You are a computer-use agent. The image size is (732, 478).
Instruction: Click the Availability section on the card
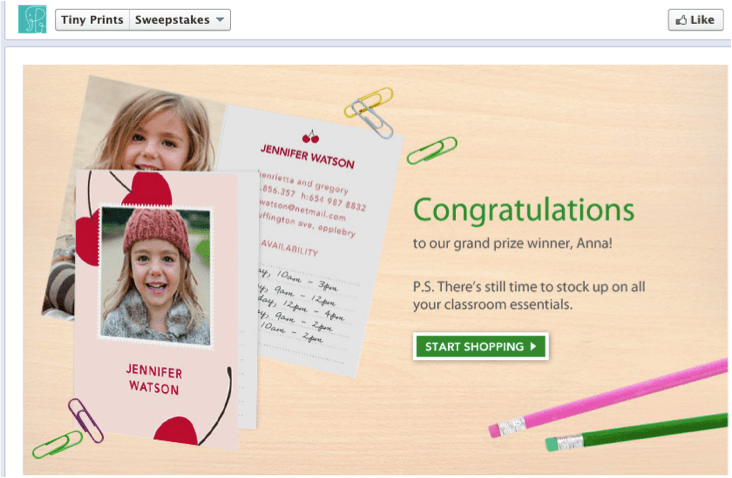point(289,247)
